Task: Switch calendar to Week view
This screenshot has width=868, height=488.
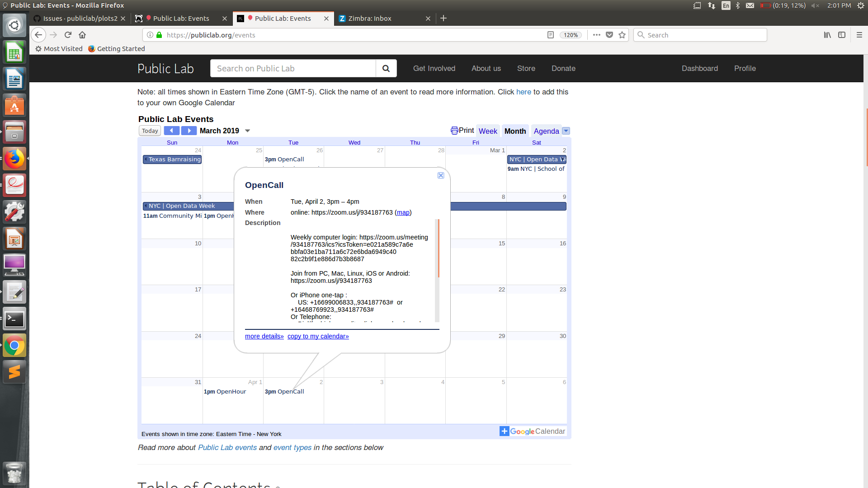Action: click(488, 131)
